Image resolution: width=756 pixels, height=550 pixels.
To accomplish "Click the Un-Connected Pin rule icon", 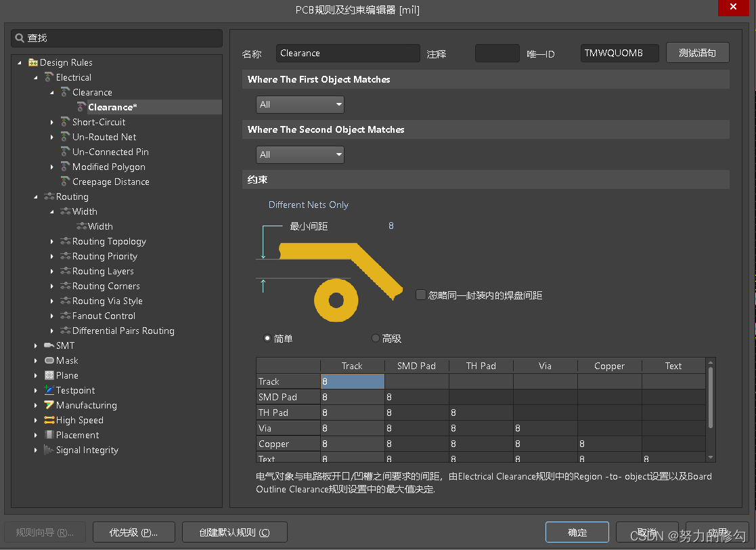I will 65,152.
